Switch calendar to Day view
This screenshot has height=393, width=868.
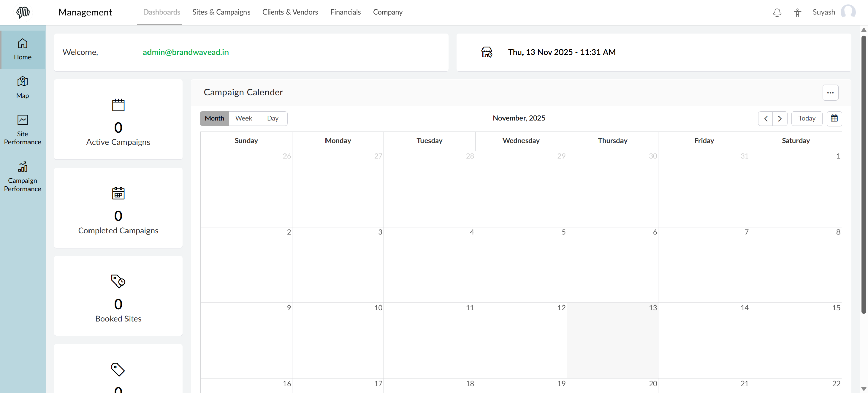[273, 118]
